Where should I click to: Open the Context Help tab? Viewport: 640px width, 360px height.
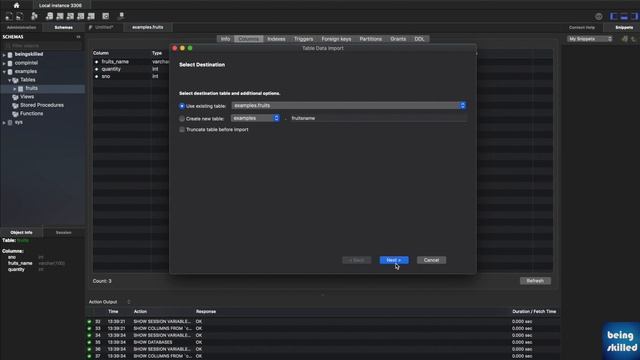[x=582, y=27]
